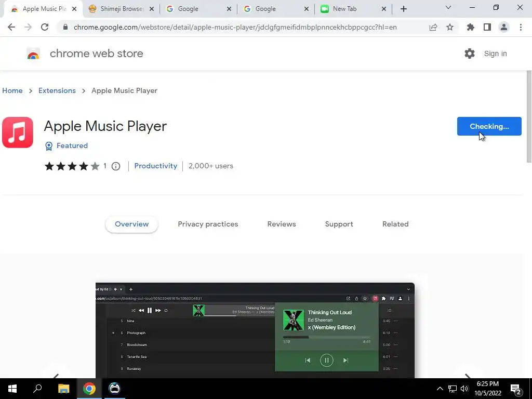532x399 pixels.
Task: Open the Reviews tab
Action: (x=282, y=224)
